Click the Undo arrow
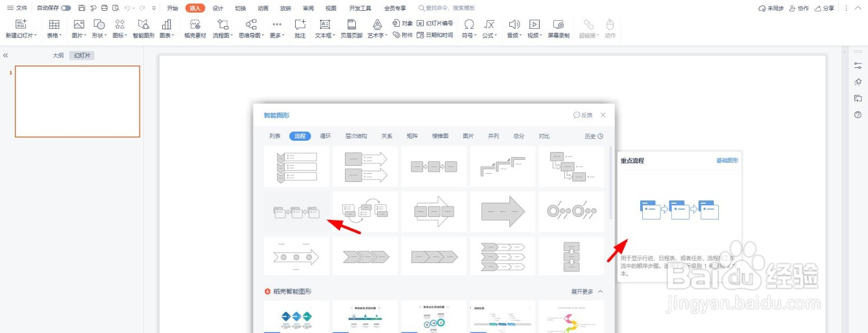The image size is (868, 333). coord(127,8)
